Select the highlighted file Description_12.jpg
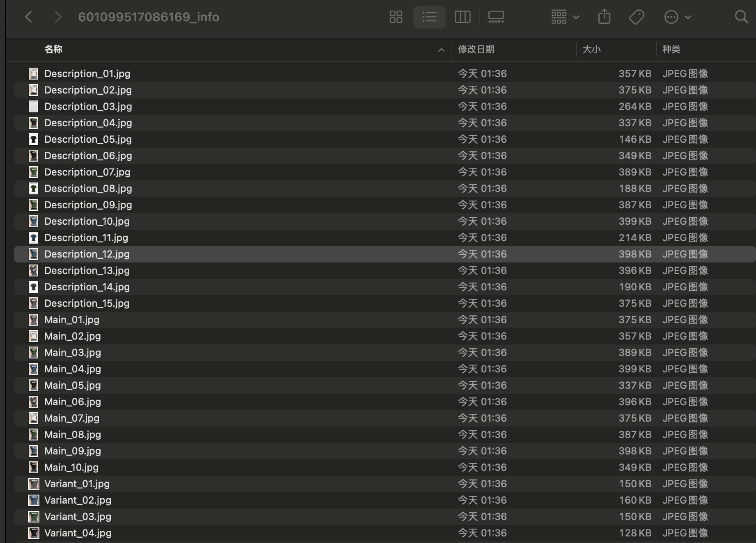Image resolution: width=756 pixels, height=543 pixels. [385, 254]
